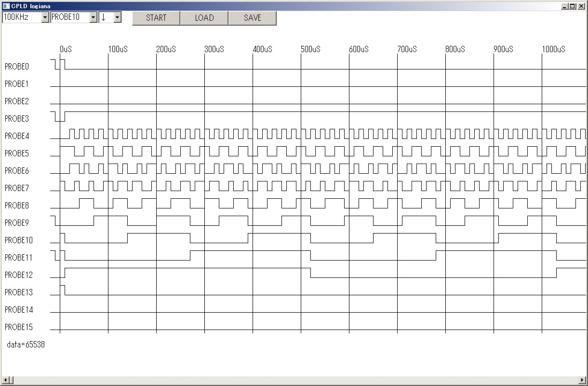Open the 100KHz sample rate dropdown
This screenshot has height=386, width=588.
[45, 17]
